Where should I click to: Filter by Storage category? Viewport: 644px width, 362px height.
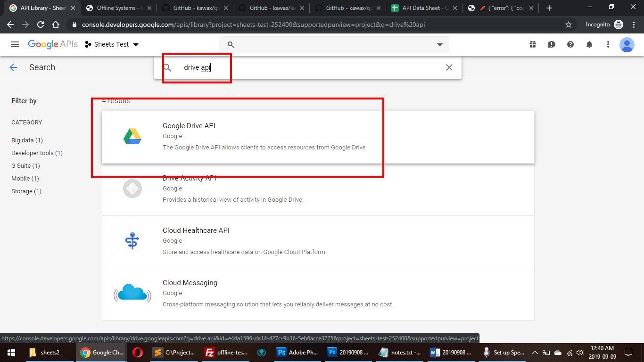tap(26, 191)
